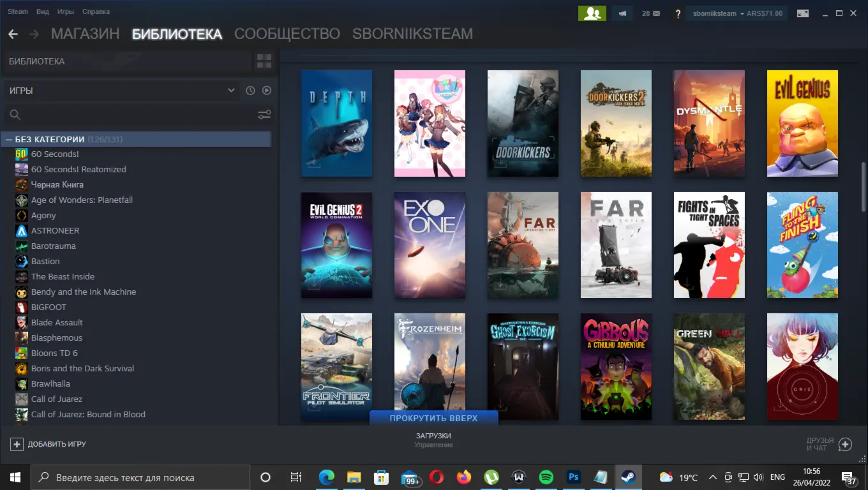Go to the МАГАЗИН tab

(x=85, y=34)
